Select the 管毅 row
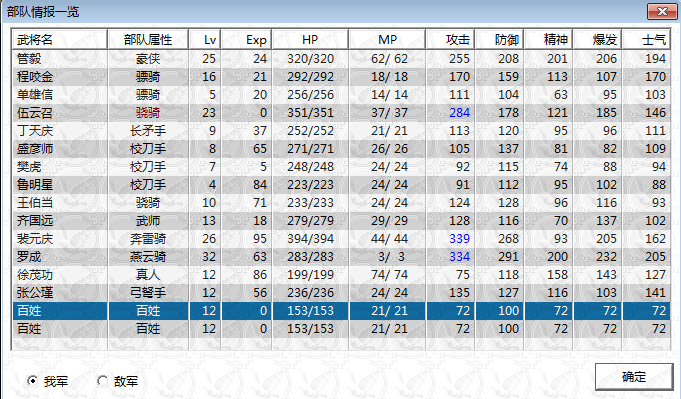This screenshot has width=681, height=399. tap(341, 59)
